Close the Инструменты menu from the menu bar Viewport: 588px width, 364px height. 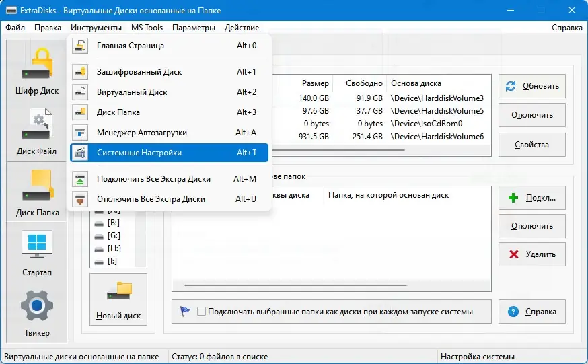(96, 28)
